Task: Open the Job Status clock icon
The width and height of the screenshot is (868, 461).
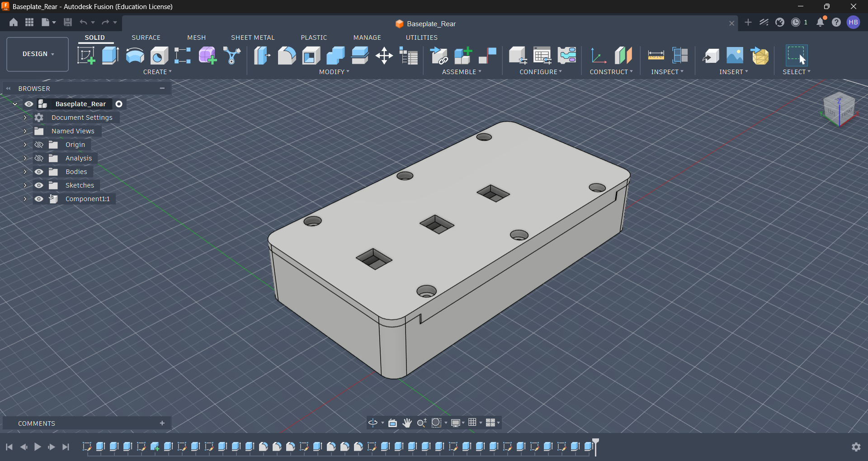Action: coord(796,22)
